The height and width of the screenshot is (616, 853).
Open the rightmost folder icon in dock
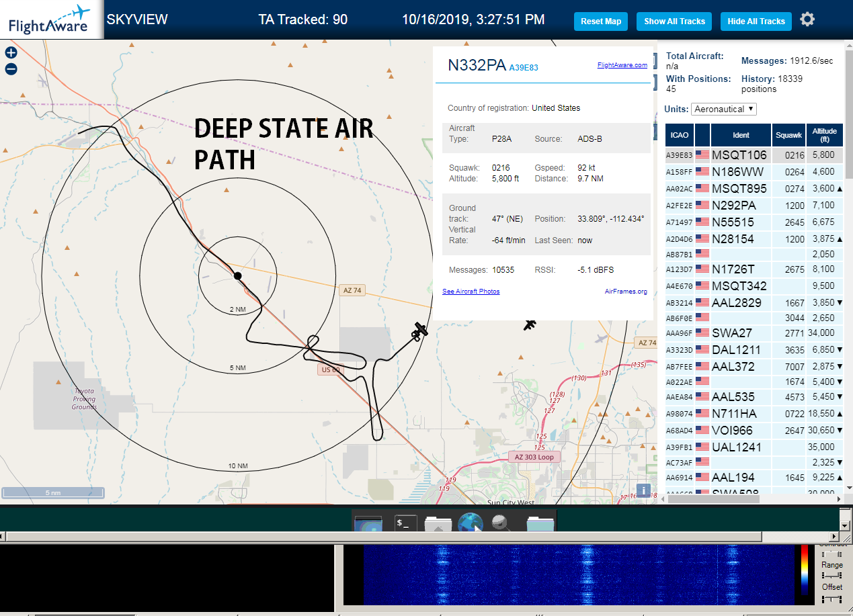click(539, 524)
